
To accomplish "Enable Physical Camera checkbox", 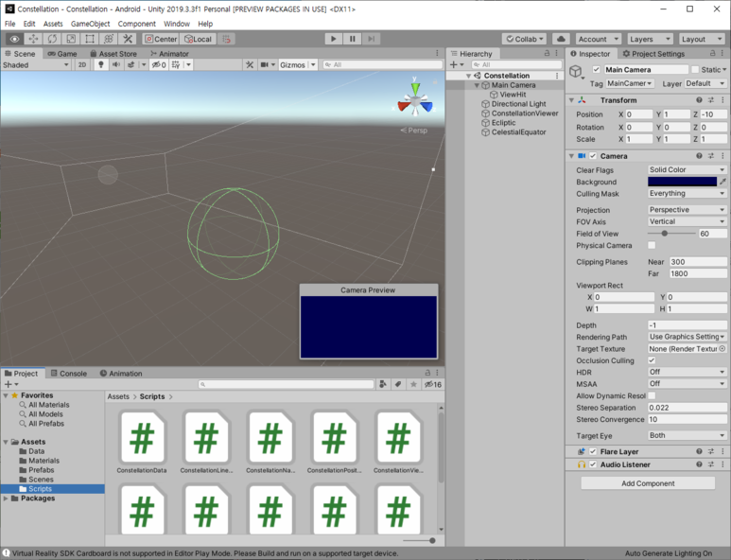I will pyautogui.click(x=652, y=245).
